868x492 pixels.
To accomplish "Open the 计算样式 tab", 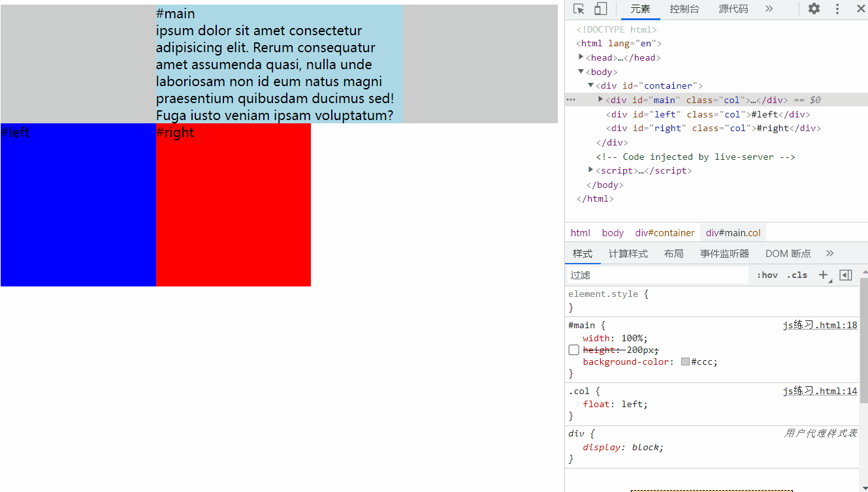I will pyautogui.click(x=628, y=253).
